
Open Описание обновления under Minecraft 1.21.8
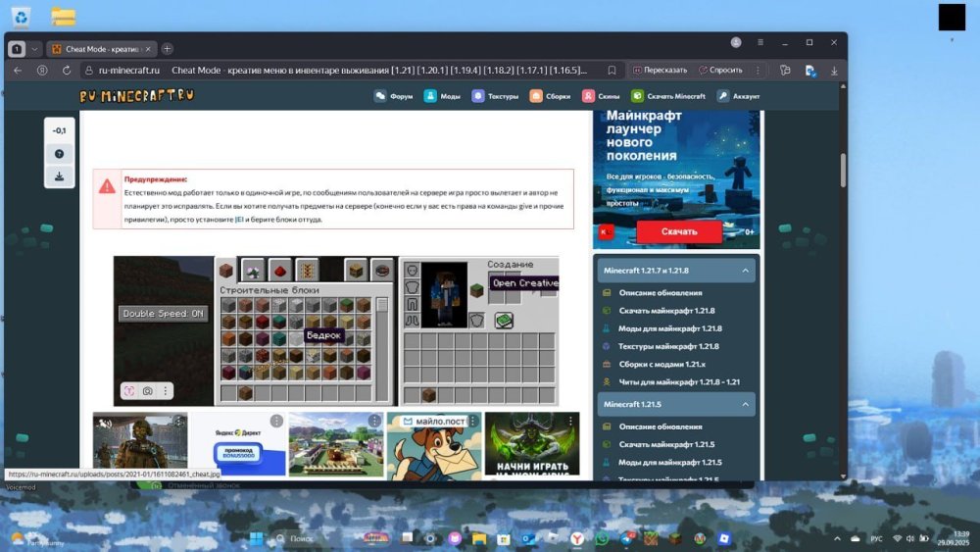click(x=660, y=292)
